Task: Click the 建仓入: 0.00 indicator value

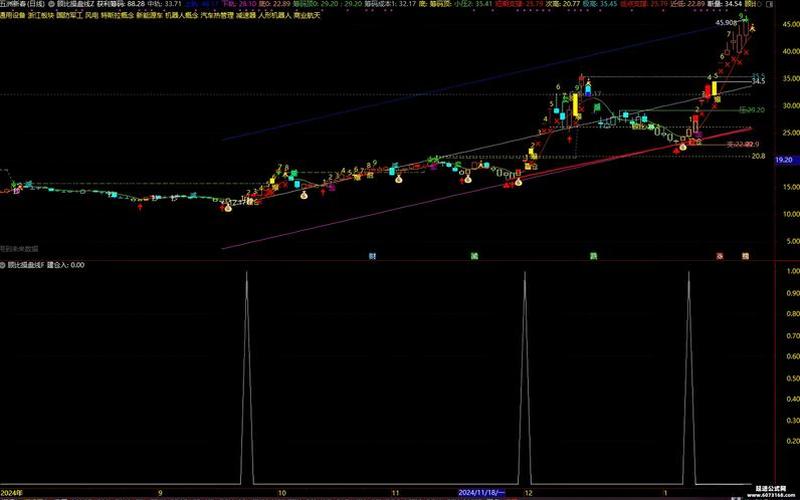Action: tap(66, 265)
